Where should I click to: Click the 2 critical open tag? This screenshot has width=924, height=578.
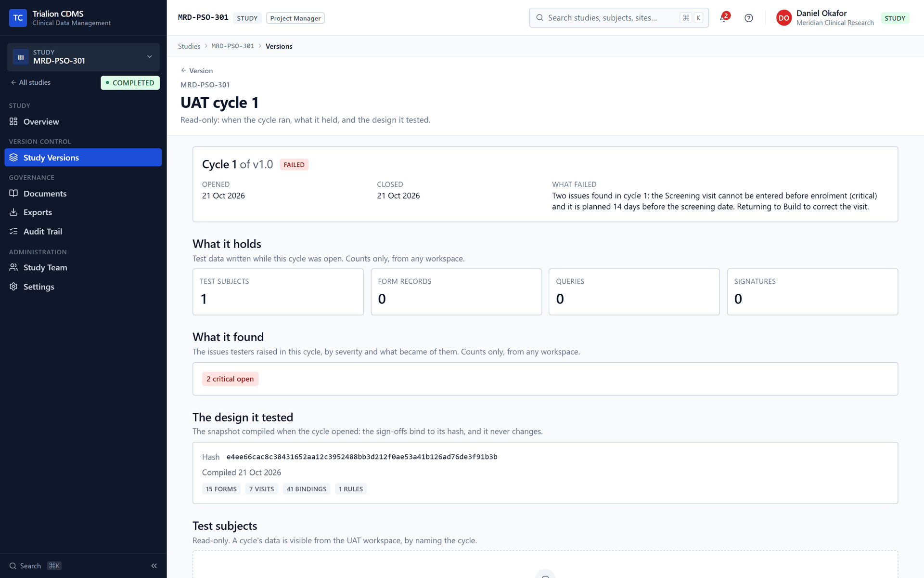point(230,379)
